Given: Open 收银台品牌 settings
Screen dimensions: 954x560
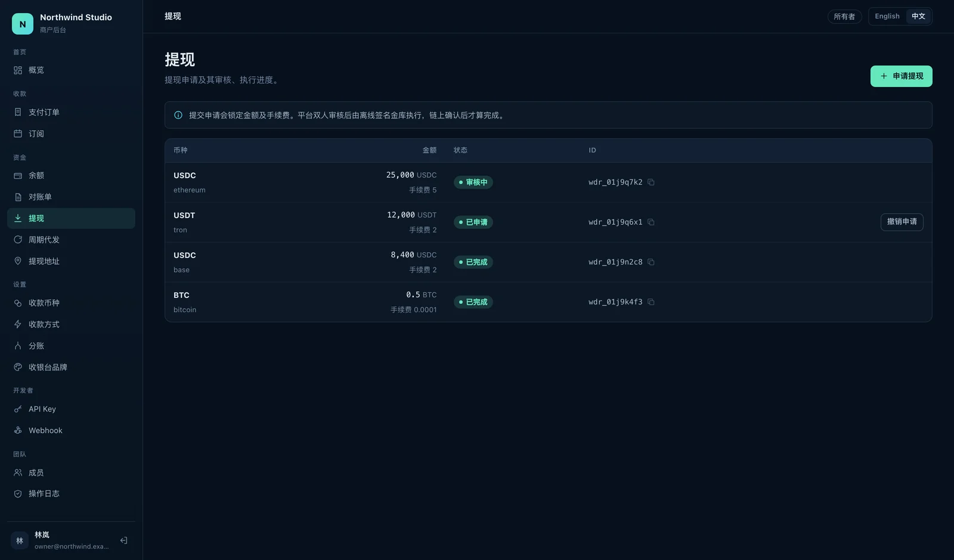Looking at the screenshot, I should tap(71, 367).
